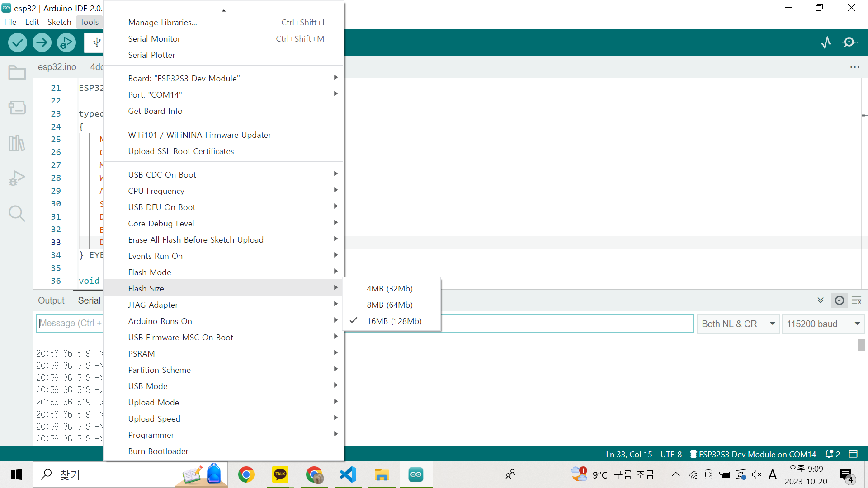Image resolution: width=868 pixels, height=488 pixels.
Task: Open Google Chrome from the taskbar
Action: [x=246, y=474]
